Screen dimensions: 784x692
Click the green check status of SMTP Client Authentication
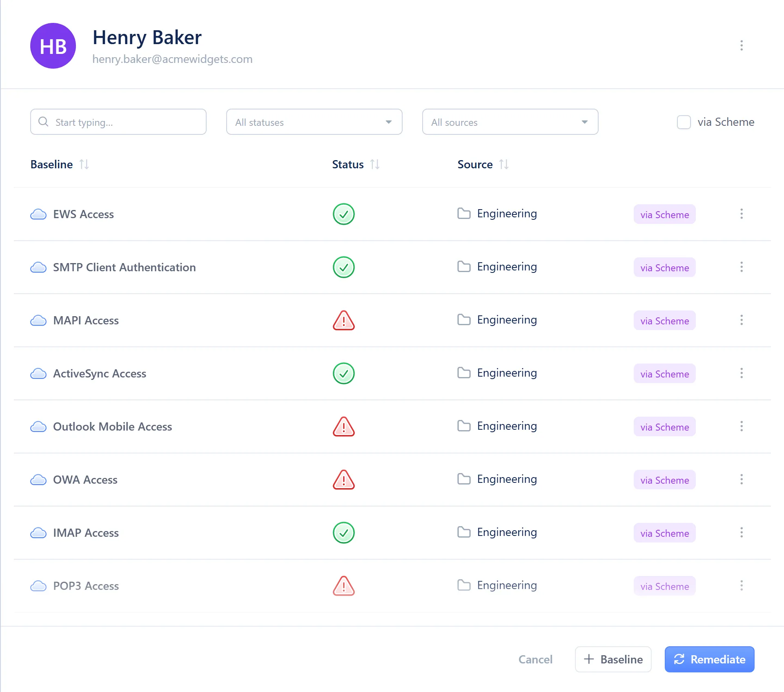[344, 267]
